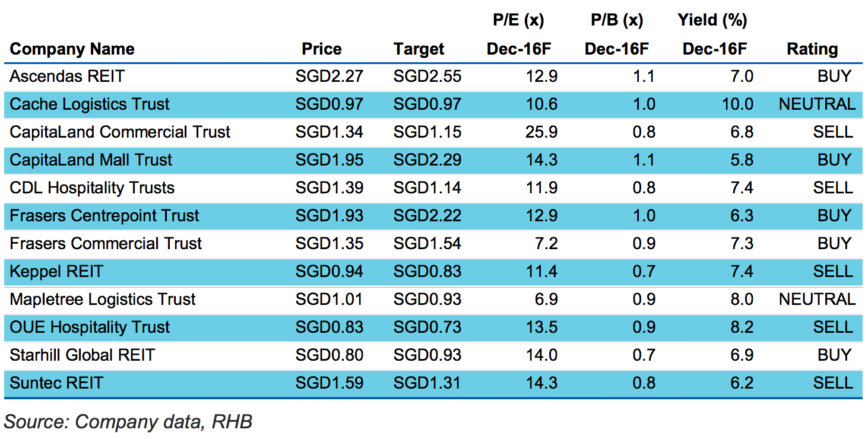Screen dimensions: 868x439
Task: Select the Cache Logistics Trust row name
Action: [x=90, y=104]
